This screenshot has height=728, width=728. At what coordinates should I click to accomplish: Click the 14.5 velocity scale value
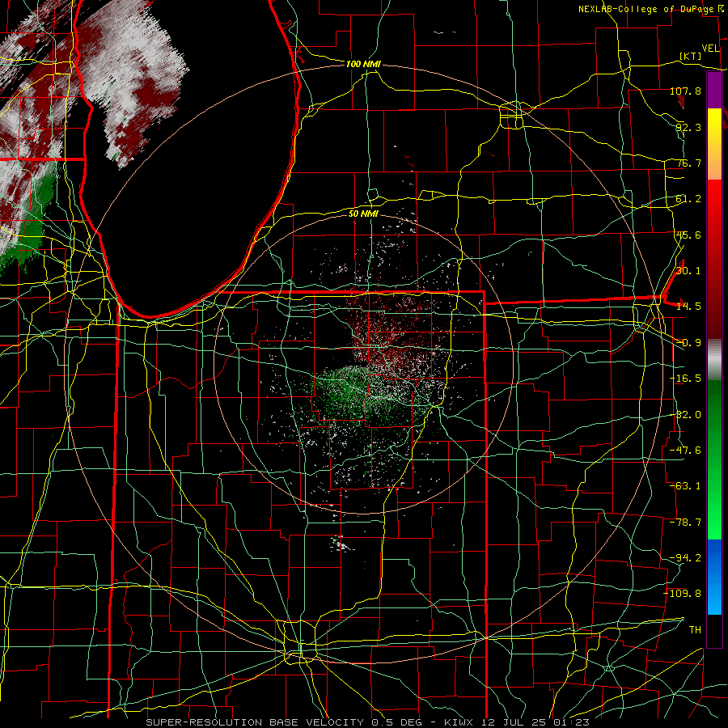click(x=688, y=307)
